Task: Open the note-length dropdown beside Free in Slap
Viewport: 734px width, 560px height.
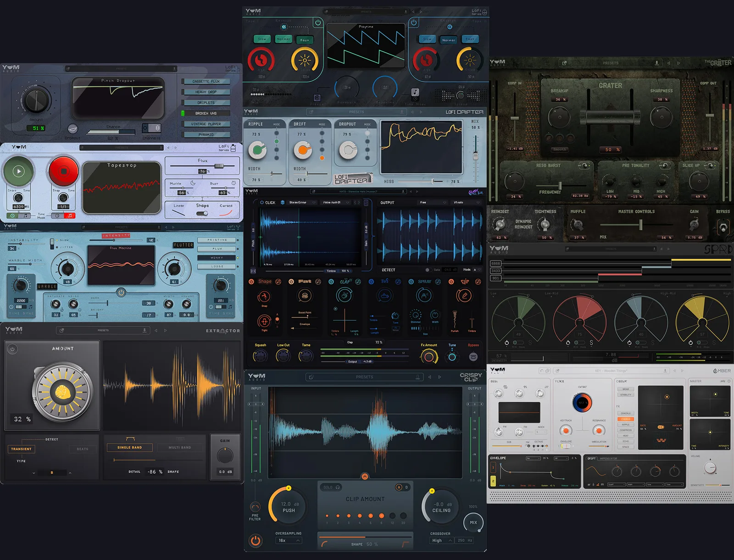Action: pyautogui.click(x=466, y=202)
